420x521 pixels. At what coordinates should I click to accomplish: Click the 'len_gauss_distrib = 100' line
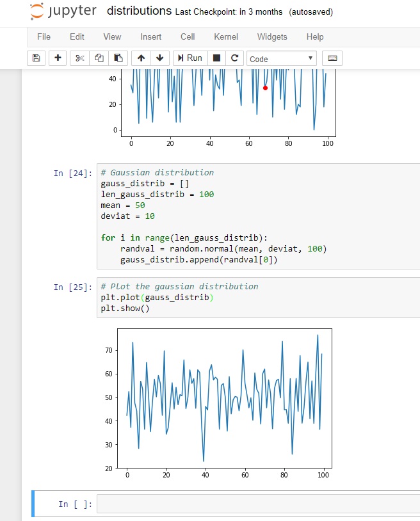tap(157, 195)
